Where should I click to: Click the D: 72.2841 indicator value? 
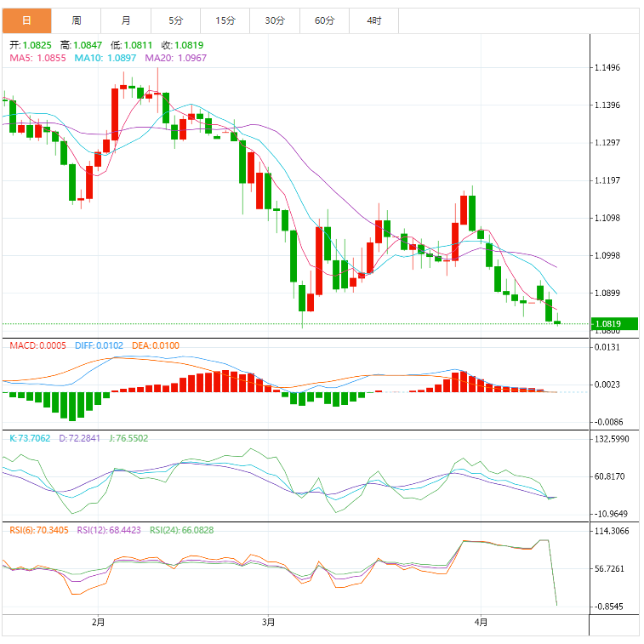(80, 438)
